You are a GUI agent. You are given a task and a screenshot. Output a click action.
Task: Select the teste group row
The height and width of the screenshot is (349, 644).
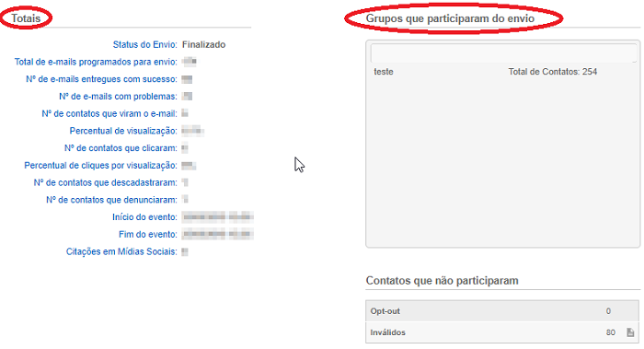point(503,72)
